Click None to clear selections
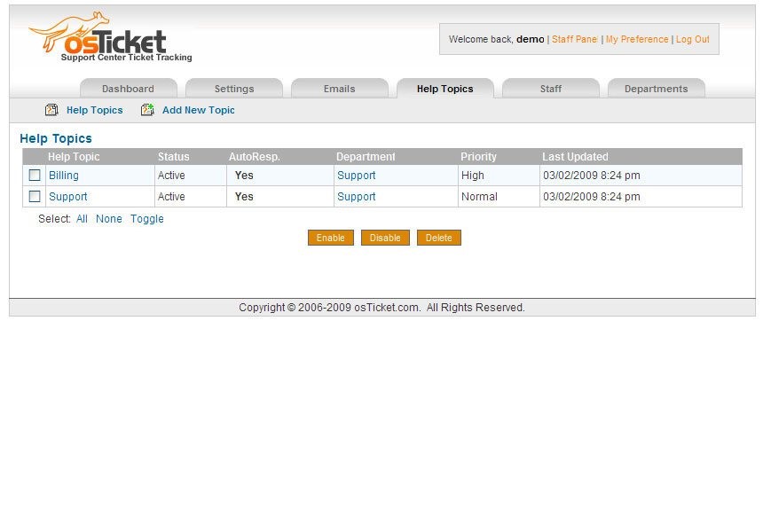Image resolution: width=763 pixels, height=532 pixels. pyautogui.click(x=108, y=219)
